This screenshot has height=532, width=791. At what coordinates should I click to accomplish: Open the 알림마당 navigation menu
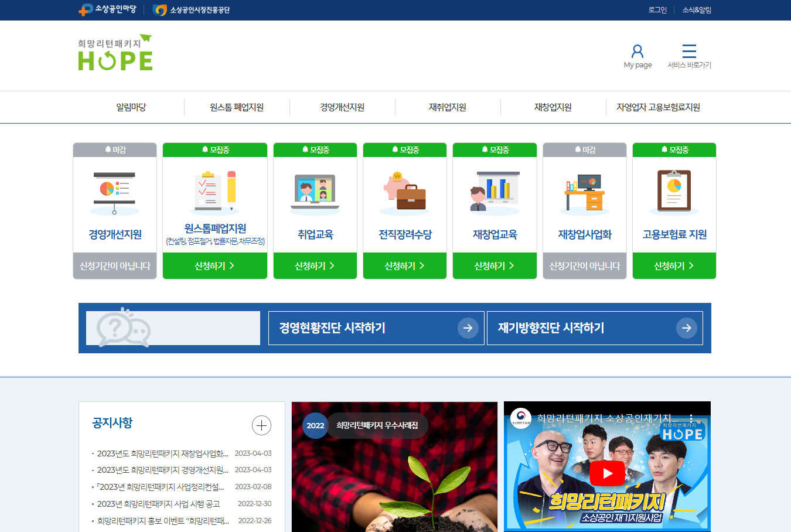click(x=131, y=107)
